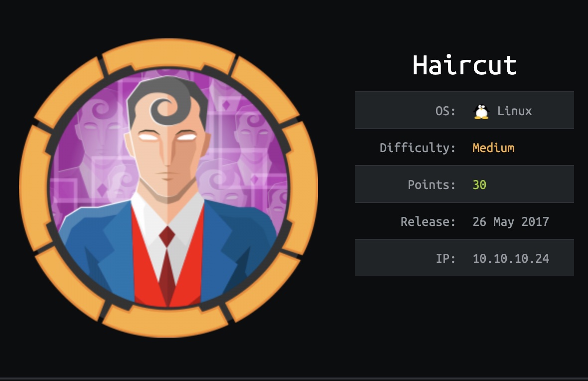Click the OS: label

[445, 111]
